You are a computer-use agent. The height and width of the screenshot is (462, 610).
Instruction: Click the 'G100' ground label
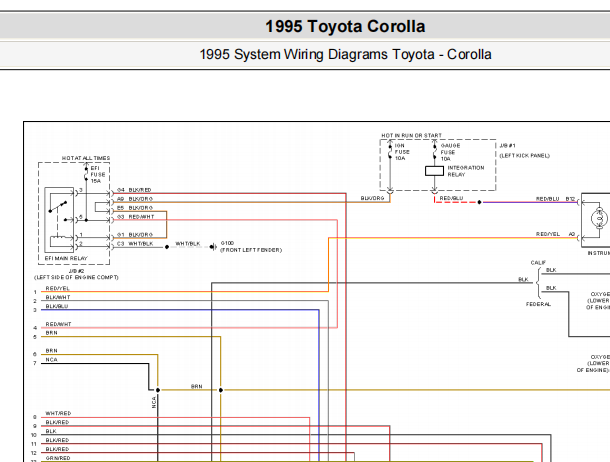(x=227, y=243)
